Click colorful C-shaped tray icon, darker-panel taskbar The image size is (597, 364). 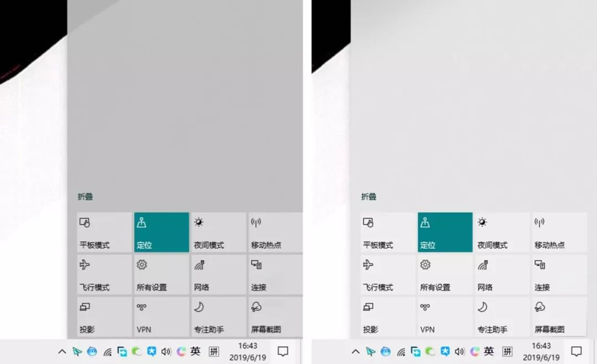[181, 351]
